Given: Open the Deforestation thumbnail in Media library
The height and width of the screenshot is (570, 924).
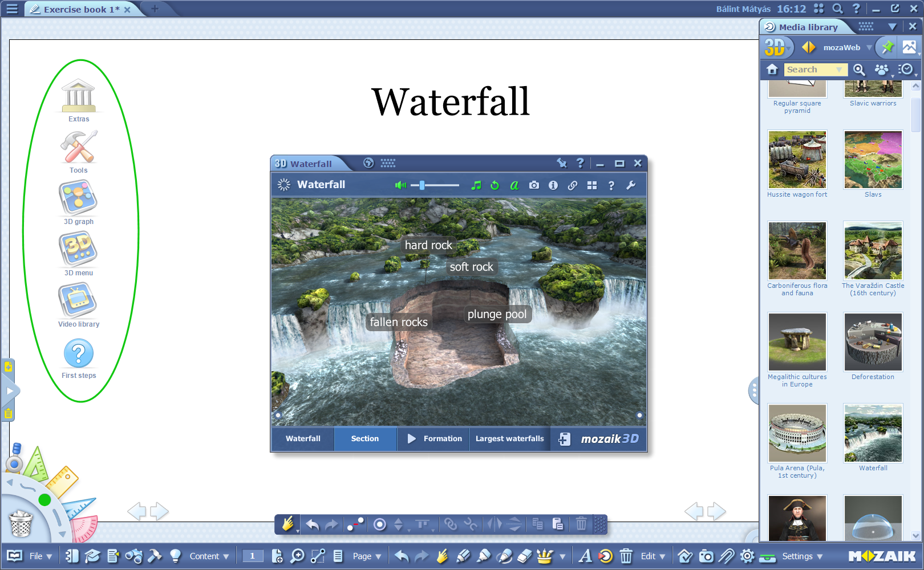Looking at the screenshot, I should click(x=873, y=342).
